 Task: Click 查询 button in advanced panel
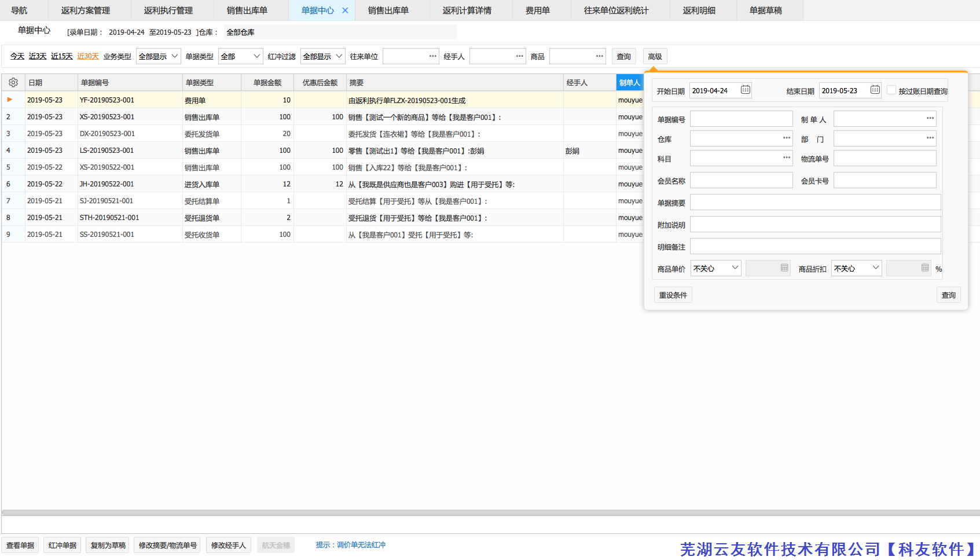tap(949, 295)
